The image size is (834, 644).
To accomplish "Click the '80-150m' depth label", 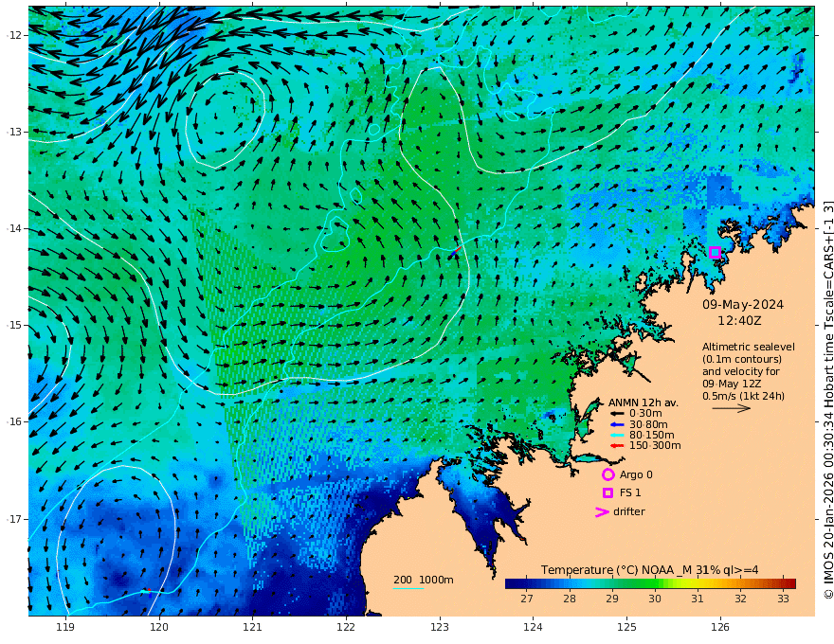I will point(652,436).
